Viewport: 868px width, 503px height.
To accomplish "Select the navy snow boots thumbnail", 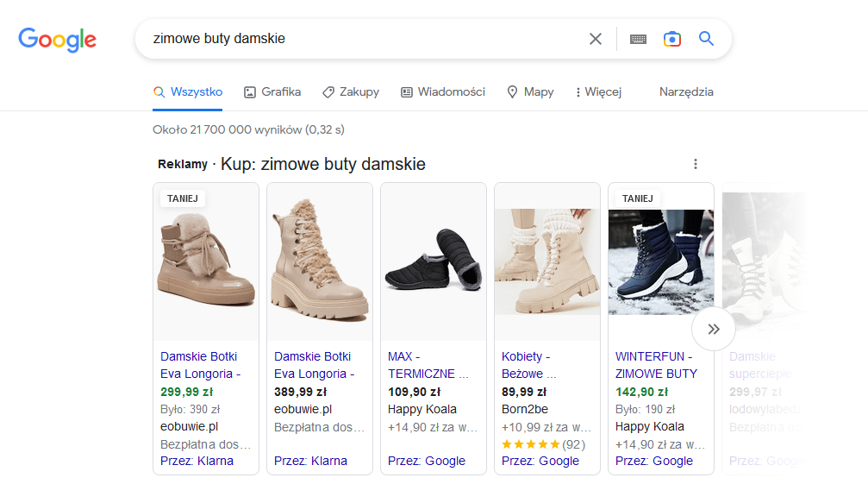I will [x=661, y=261].
